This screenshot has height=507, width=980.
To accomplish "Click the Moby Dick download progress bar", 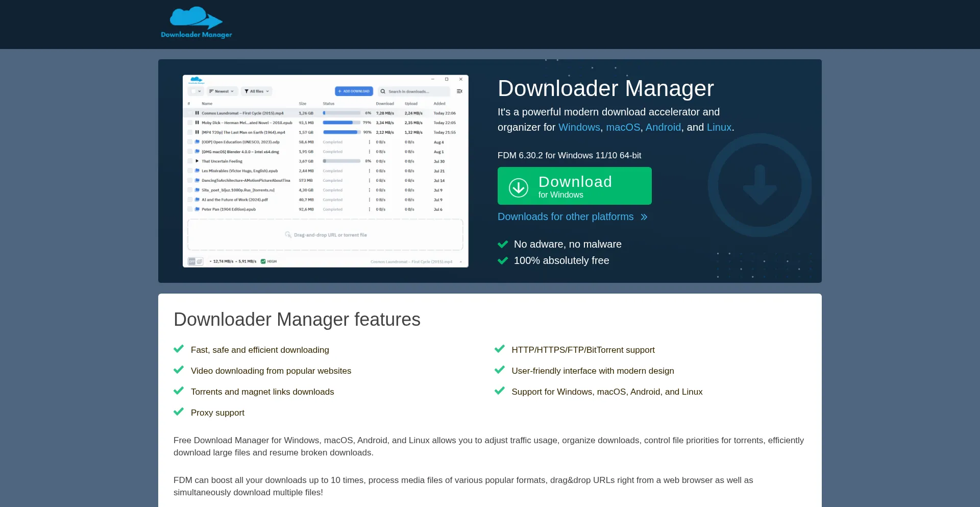I will point(341,123).
